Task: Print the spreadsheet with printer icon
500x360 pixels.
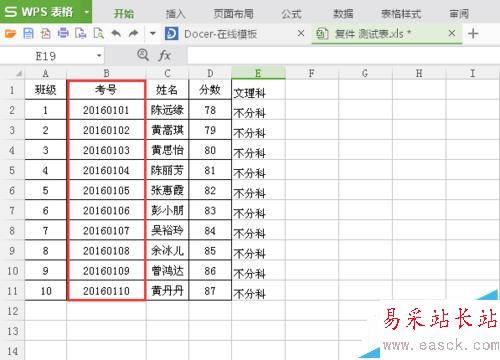Action: pyautogui.click(x=63, y=33)
